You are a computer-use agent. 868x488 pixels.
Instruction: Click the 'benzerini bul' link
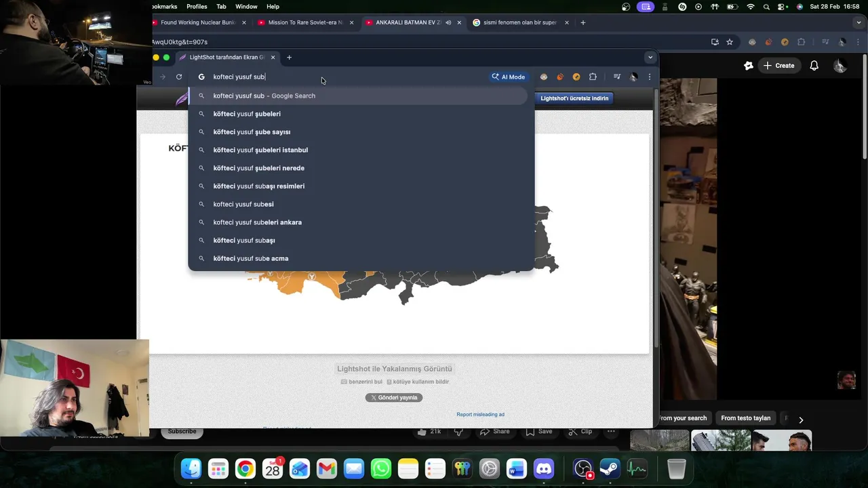pyautogui.click(x=361, y=382)
